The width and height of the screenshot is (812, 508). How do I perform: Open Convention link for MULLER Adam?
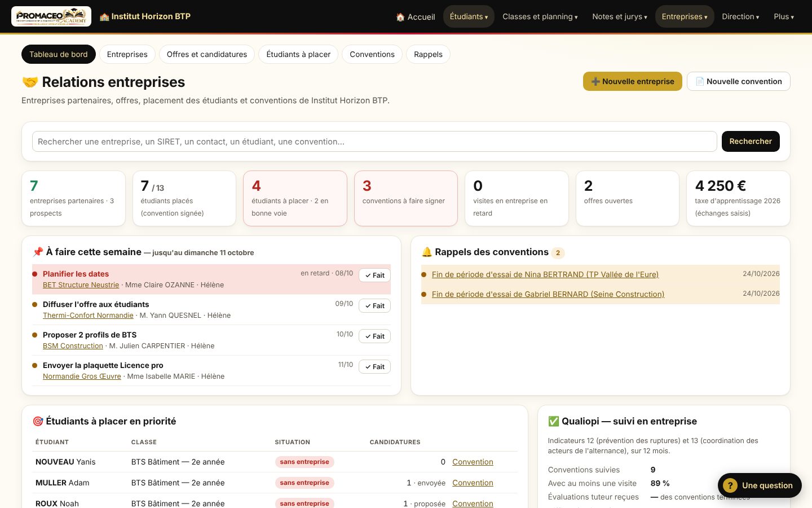click(473, 483)
